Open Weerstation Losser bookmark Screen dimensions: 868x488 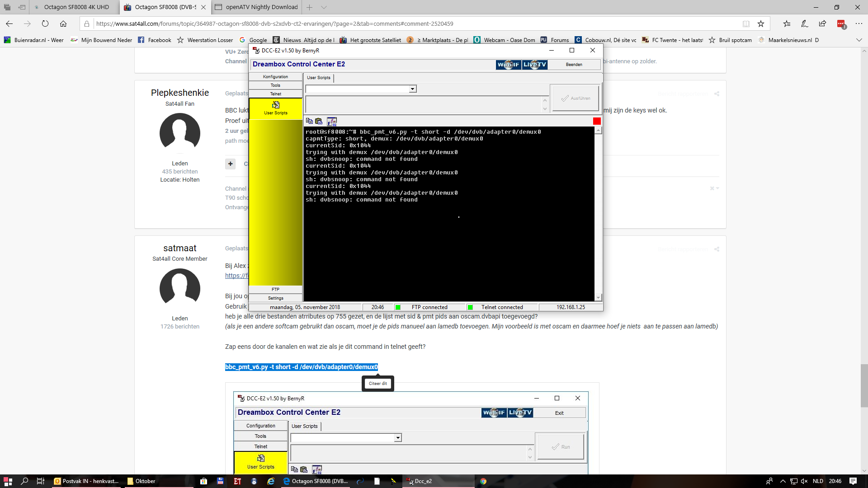205,40
